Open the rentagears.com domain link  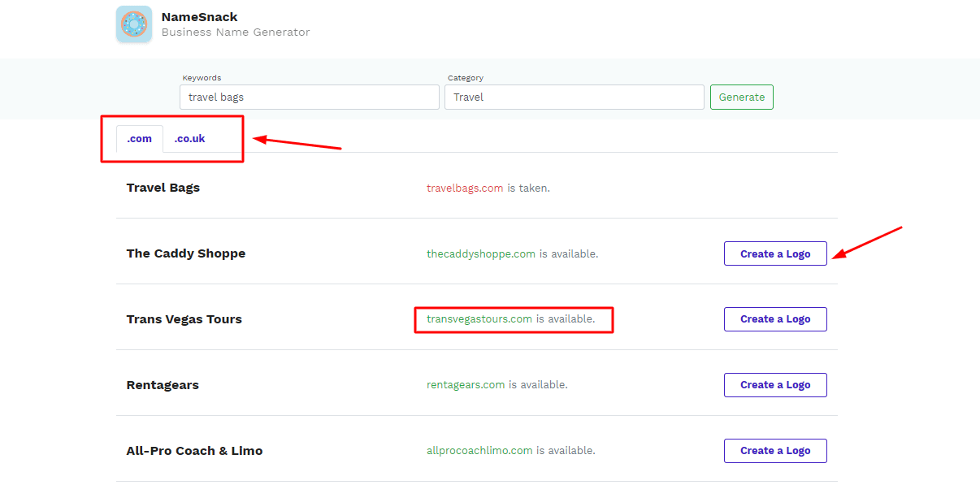466,385
